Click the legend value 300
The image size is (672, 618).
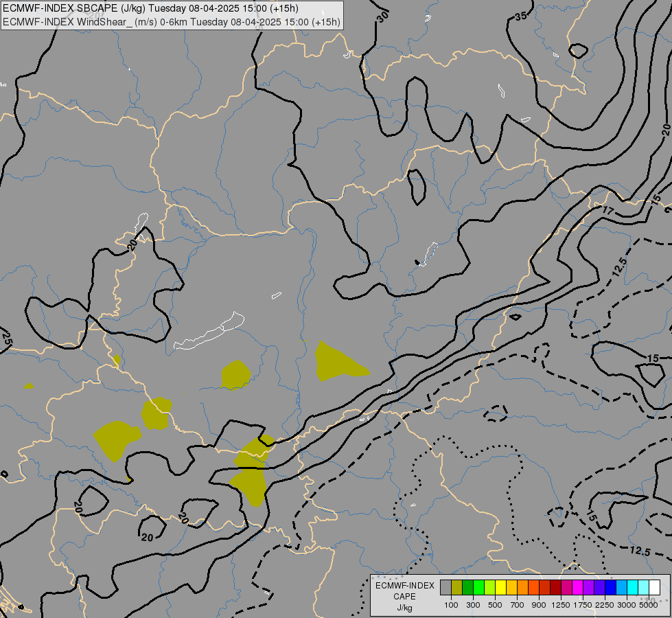click(x=473, y=605)
